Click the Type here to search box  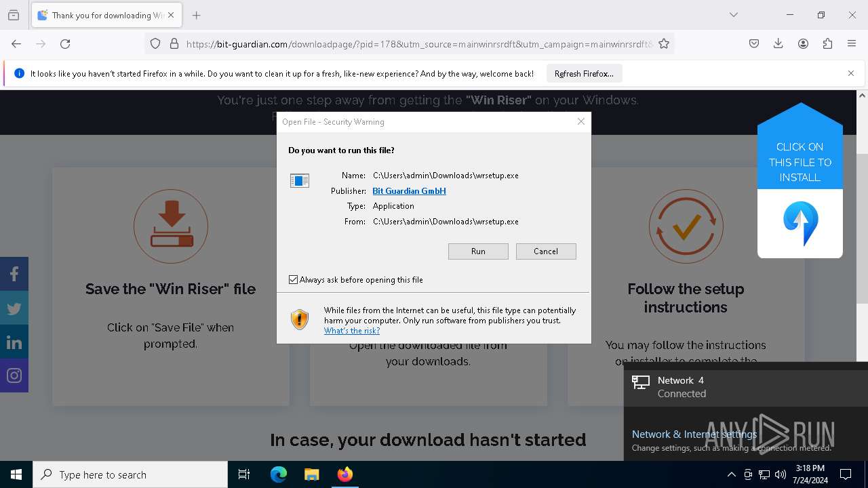click(x=130, y=474)
